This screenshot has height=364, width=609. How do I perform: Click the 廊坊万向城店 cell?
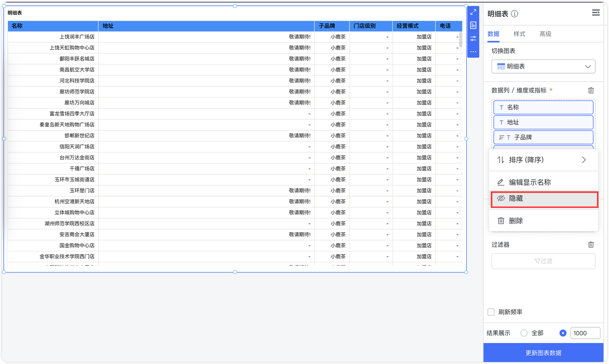53,103
